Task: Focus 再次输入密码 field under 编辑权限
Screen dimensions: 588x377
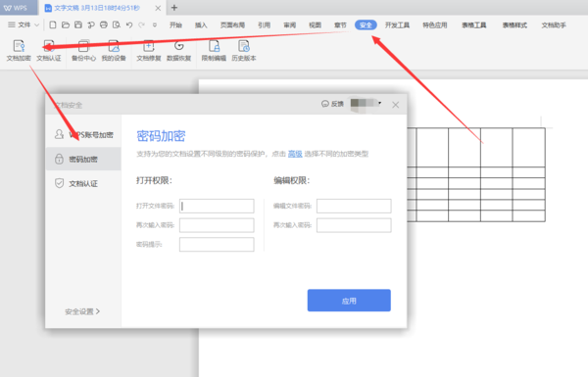Action: tap(354, 225)
